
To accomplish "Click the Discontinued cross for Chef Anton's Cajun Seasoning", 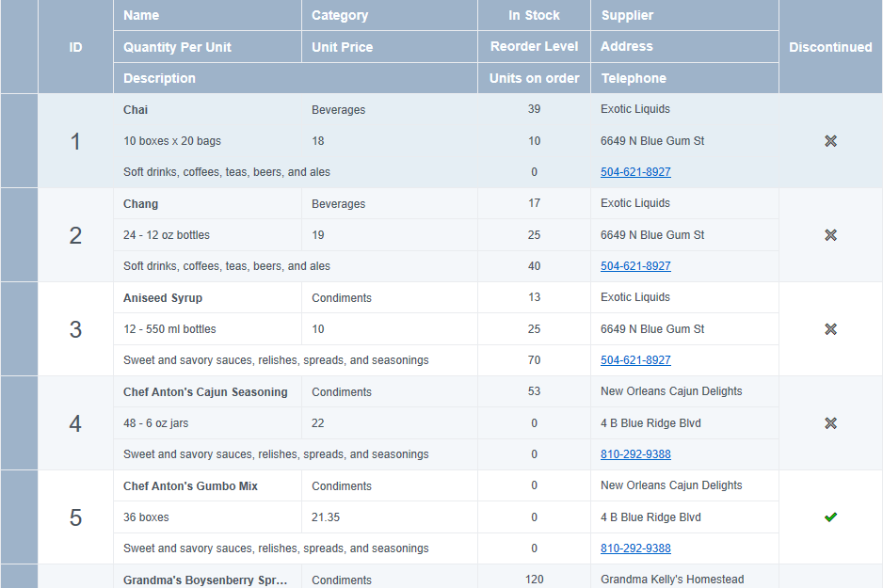I will click(830, 422).
